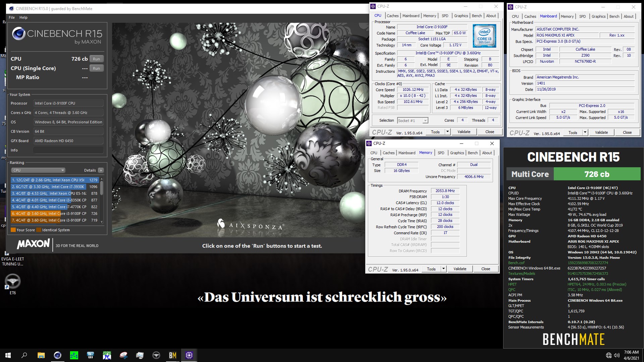Open the system monitor taskbar icon
The width and height of the screenshot is (644, 362).
(x=140, y=355)
